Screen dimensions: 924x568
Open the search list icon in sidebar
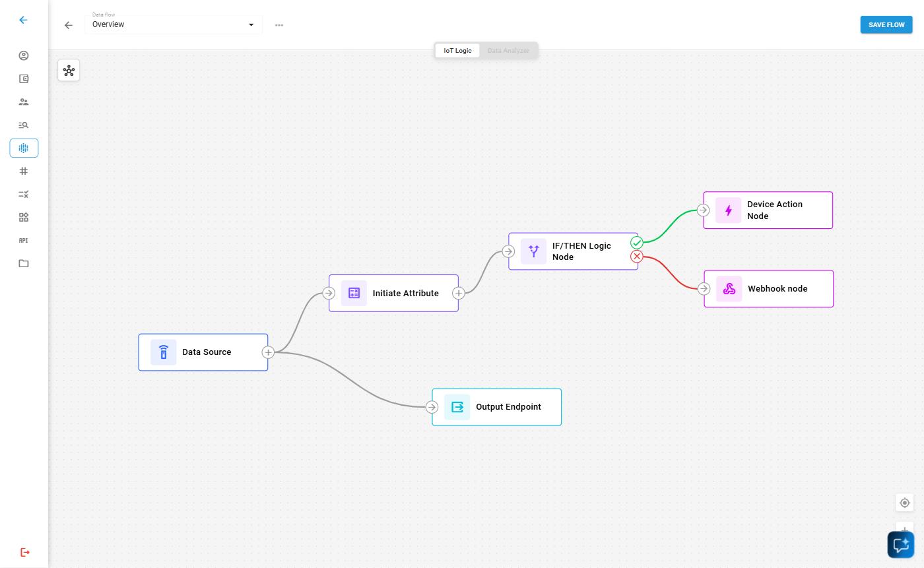pyautogui.click(x=24, y=125)
